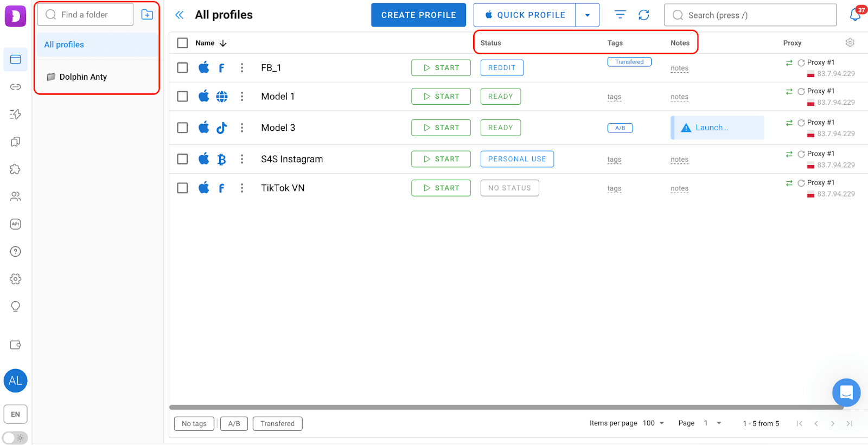
Task: Click the notifications bell icon
Action: pos(855,15)
